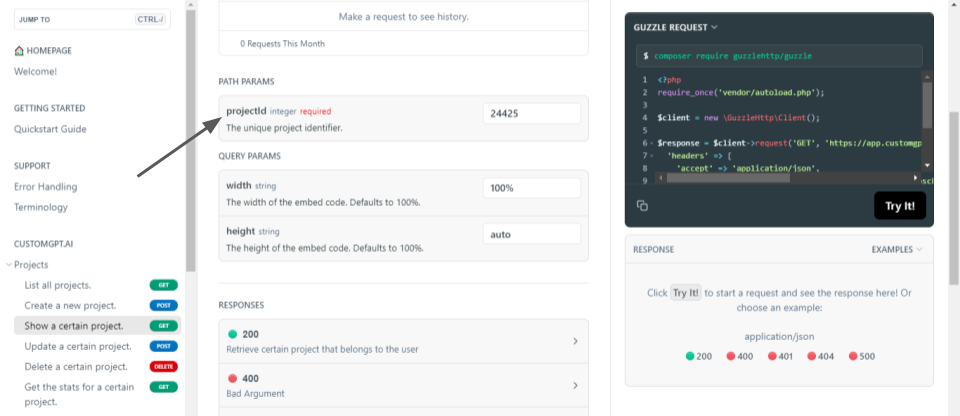
Task: Select the 404 response example
Action: click(820, 356)
